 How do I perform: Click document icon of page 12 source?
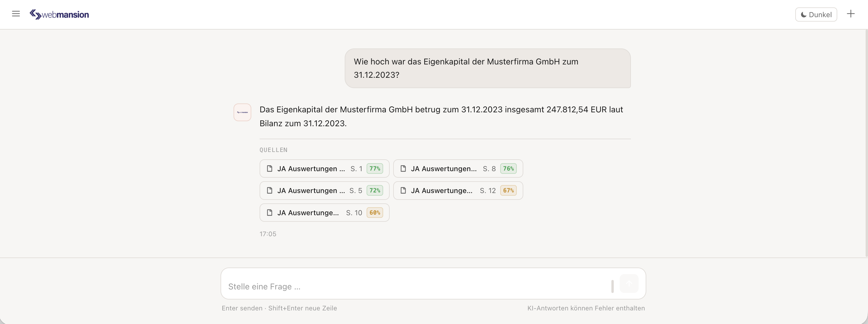click(403, 190)
